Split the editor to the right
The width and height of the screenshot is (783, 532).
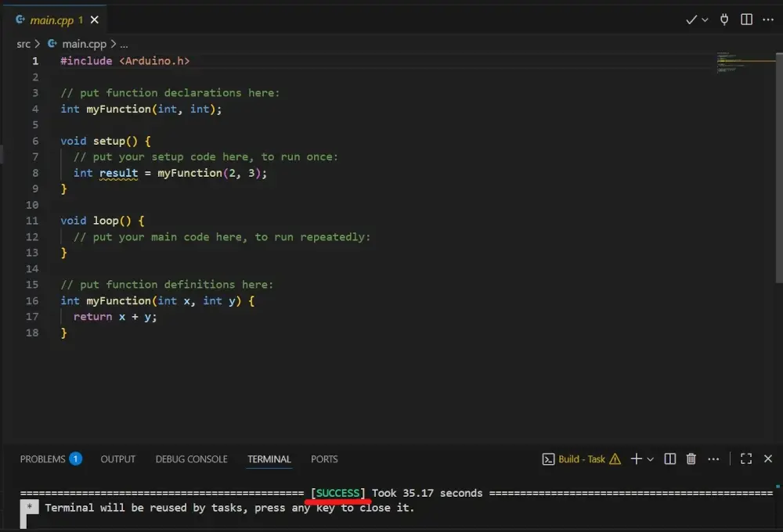[746, 20]
